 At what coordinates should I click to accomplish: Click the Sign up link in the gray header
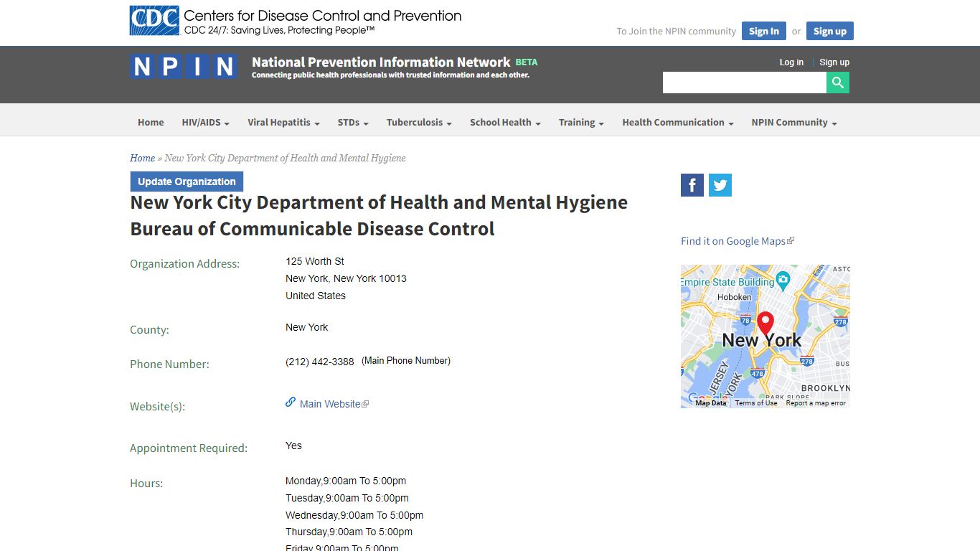click(x=834, y=62)
